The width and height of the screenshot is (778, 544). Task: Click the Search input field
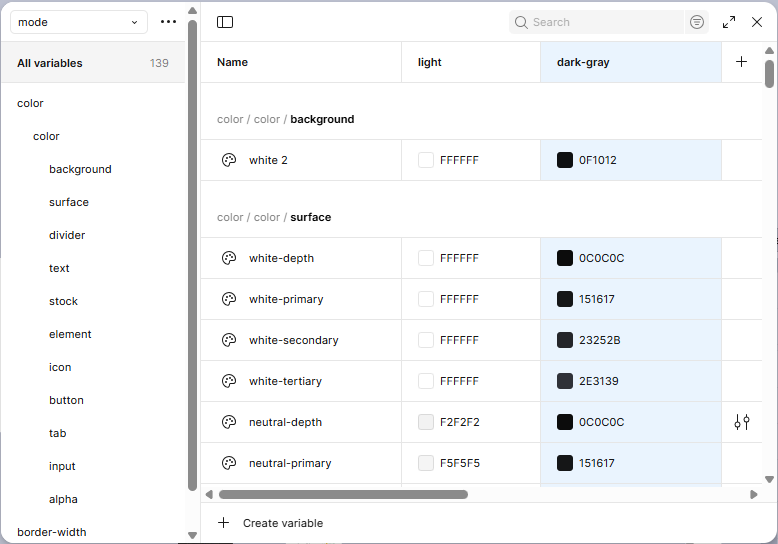point(596,22)
